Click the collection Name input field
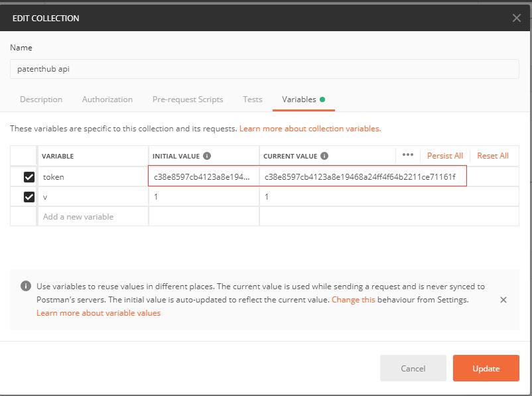The image size is (532, 396). click(264, 69)
